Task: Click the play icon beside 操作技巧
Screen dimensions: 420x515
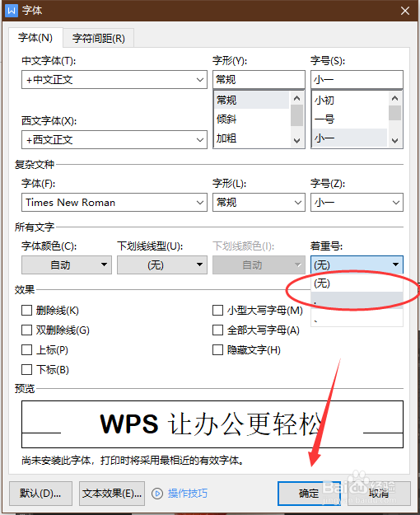Action: [157, 494]
